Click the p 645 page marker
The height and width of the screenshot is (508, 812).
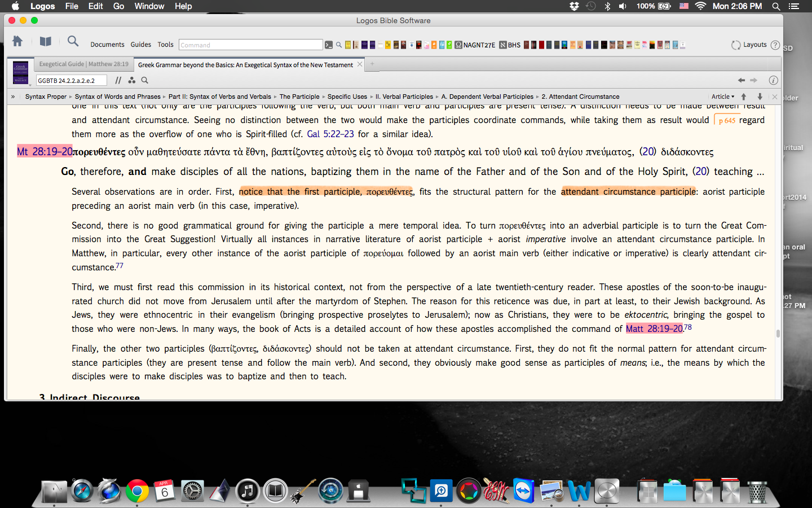[x=726, y=120]
